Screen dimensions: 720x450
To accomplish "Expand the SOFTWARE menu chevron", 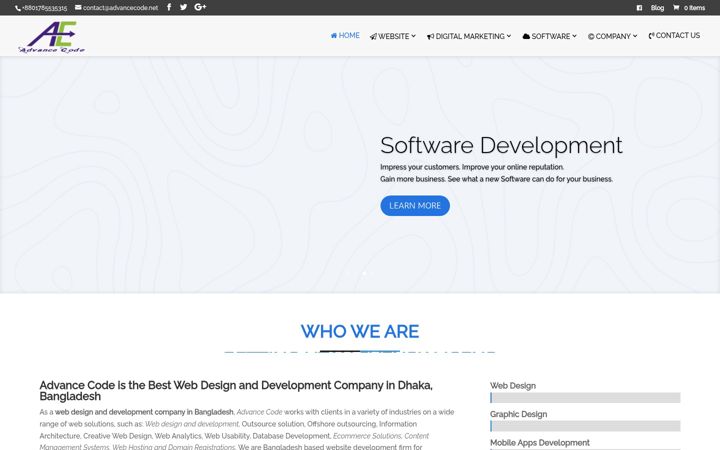I will tap(574, 36).
